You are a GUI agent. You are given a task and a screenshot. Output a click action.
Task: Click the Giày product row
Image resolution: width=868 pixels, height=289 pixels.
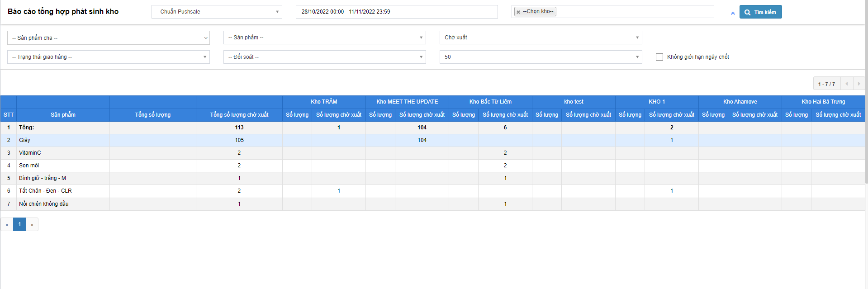pyautogui.click(x=63, y=140)
